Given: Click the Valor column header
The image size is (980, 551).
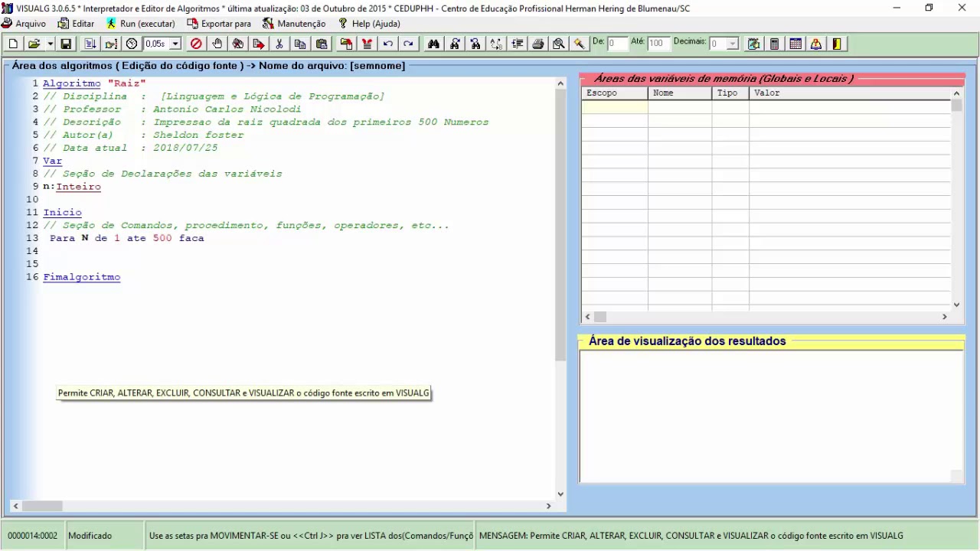Looking at the screenshot, I should tap(850, 93).
